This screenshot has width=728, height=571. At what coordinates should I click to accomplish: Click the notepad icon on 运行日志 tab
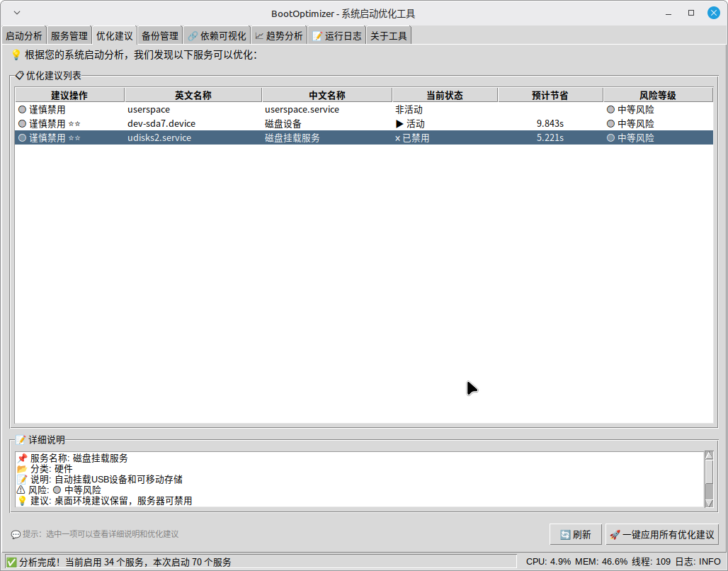[x=317, y=36]
